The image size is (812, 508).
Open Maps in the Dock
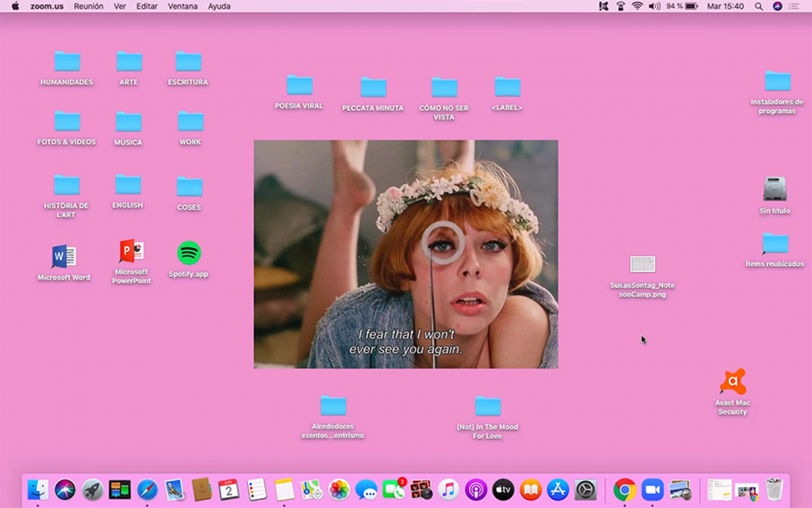[x=311, y=490]
